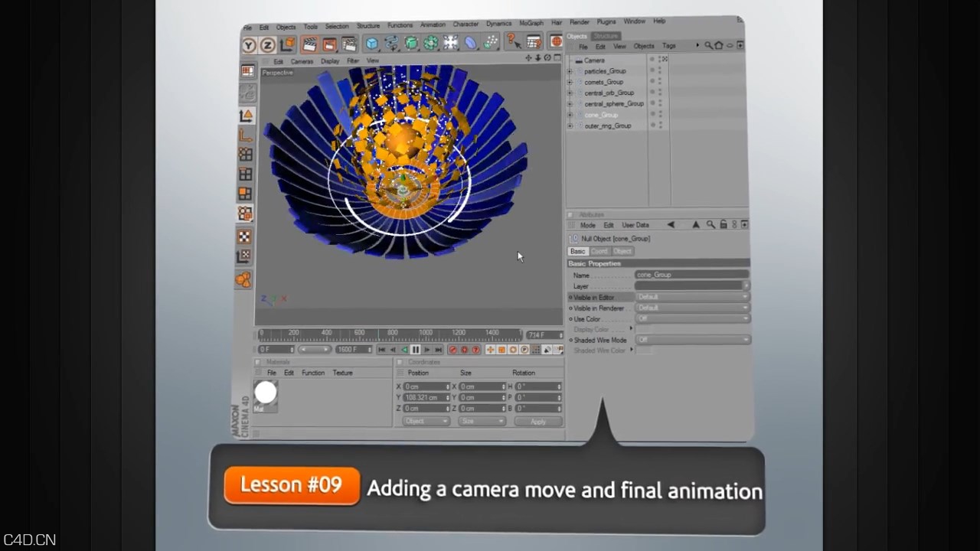The image size is (980, 551).
Task: Click the Mat material preview sphere
Action: coord(266,393)
